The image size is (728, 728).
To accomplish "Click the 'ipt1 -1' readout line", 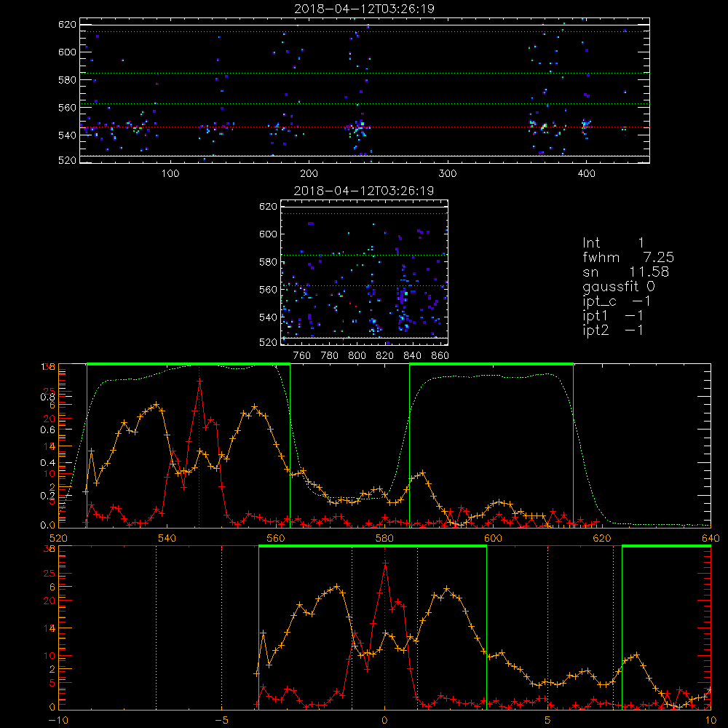I will click(x=613, y=316).
